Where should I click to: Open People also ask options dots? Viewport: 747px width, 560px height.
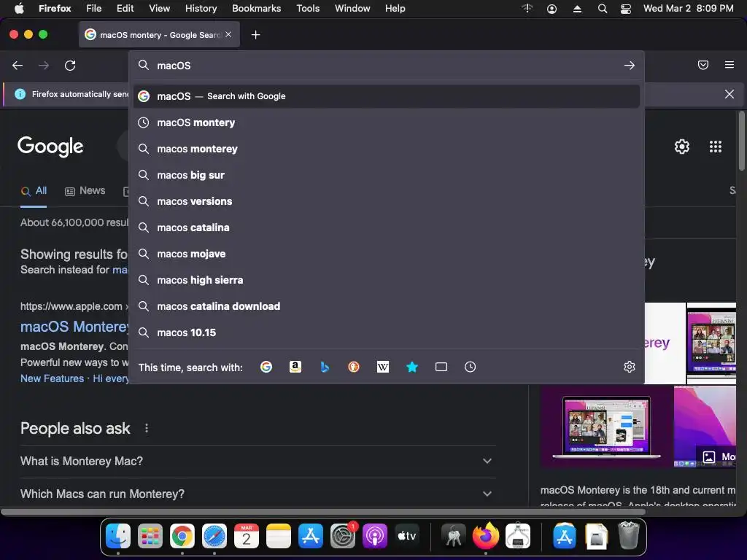(147, 428)
